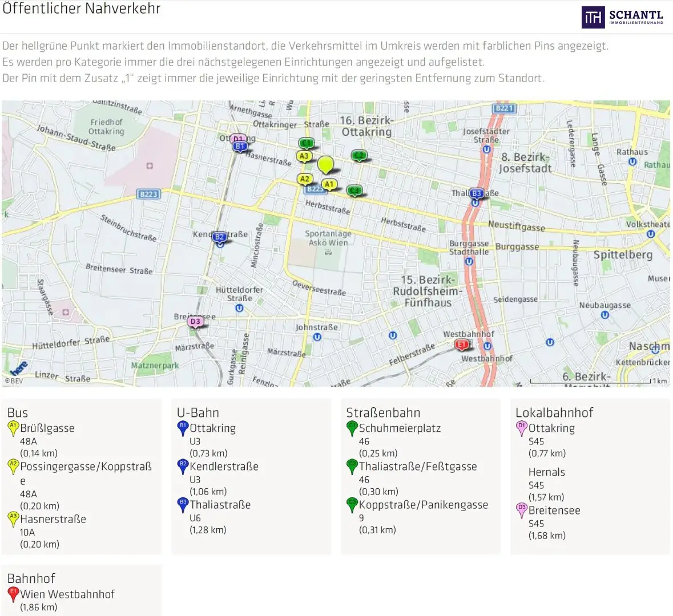Viewport: 673px width, 616px height.
Task: Select the blue B2 pin at Kendlerstraße on the map
Action: 219,237
